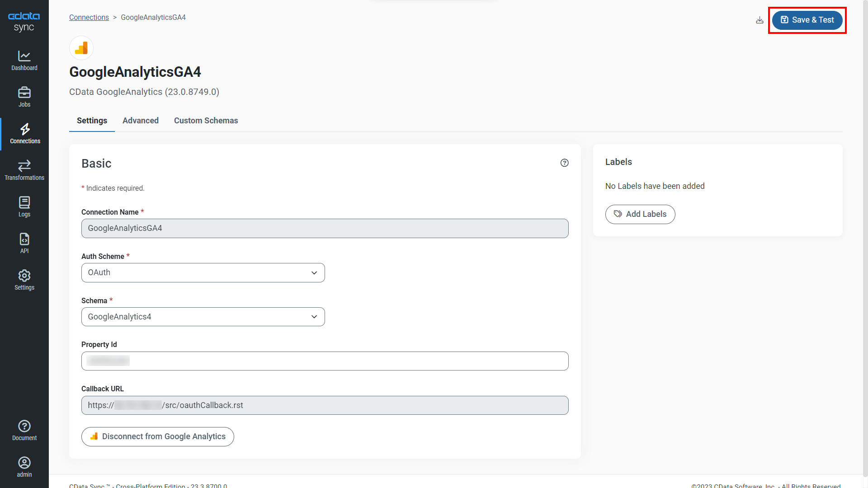Open the Dashboard section
The width and height of the screenshot is (868, 488).
click(x=24, y=61)
